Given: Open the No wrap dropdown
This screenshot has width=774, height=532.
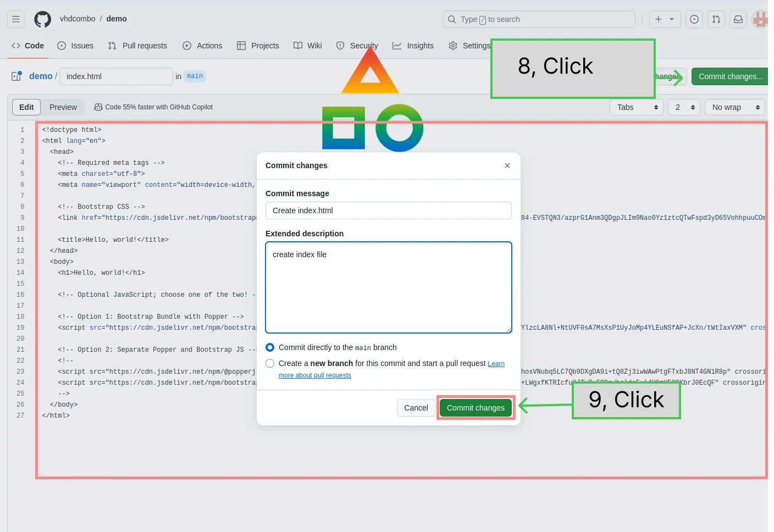Looking at the screenshot, I should click(x=735, y=107).
